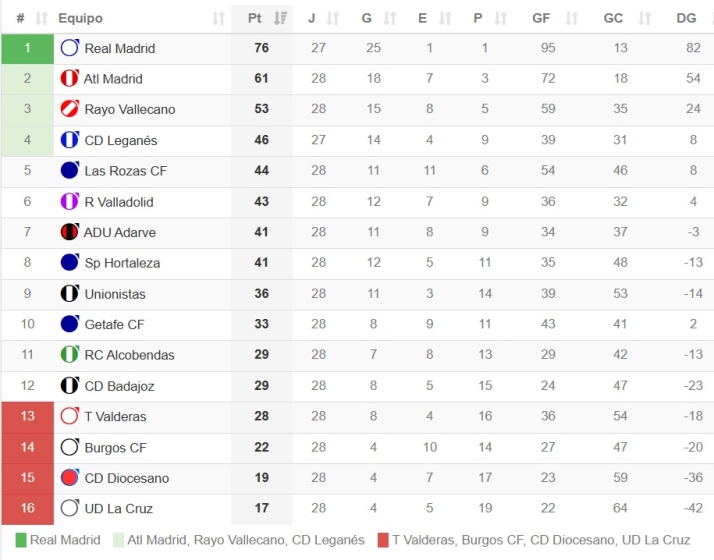Click the Real Madrid team crest icon
The height and width of the screenshot is (560, 714).
point(69,48)
